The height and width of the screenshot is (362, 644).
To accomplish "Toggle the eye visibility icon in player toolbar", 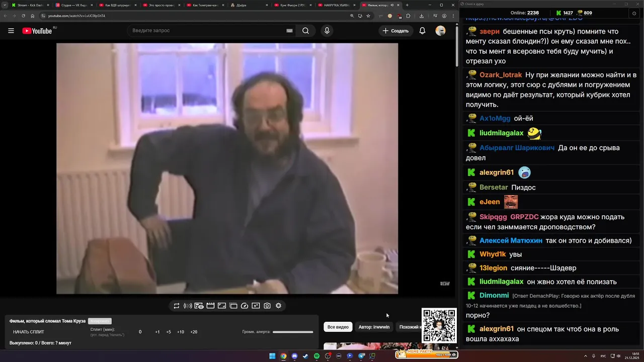I will [199, 306].
